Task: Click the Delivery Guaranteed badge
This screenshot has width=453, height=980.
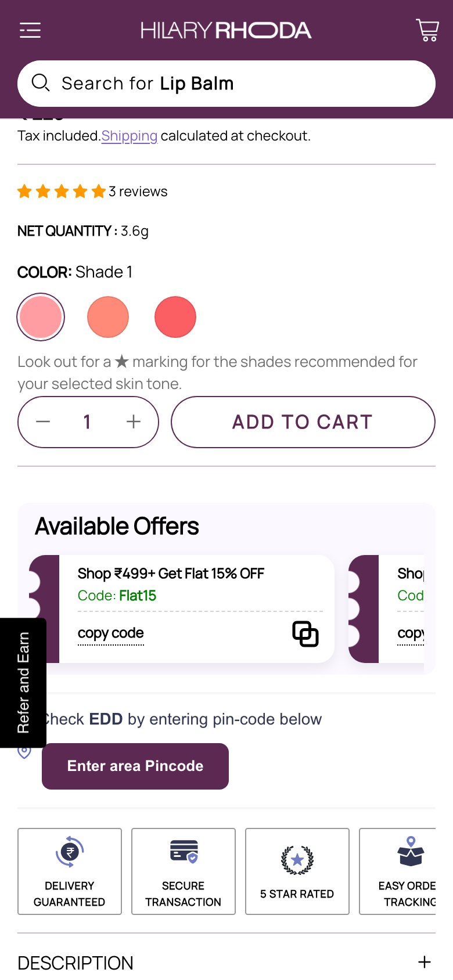Action: (70, 871)
